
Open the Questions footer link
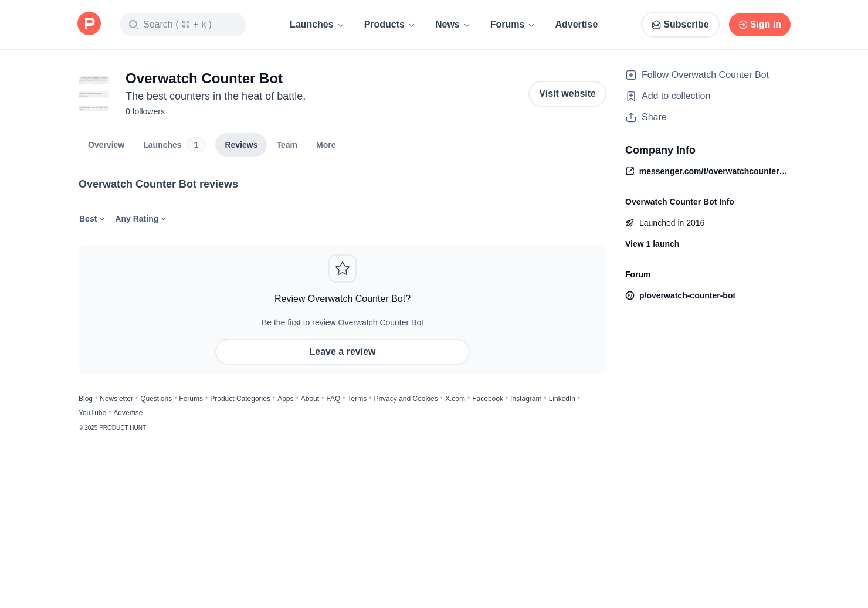click(156, 399)
